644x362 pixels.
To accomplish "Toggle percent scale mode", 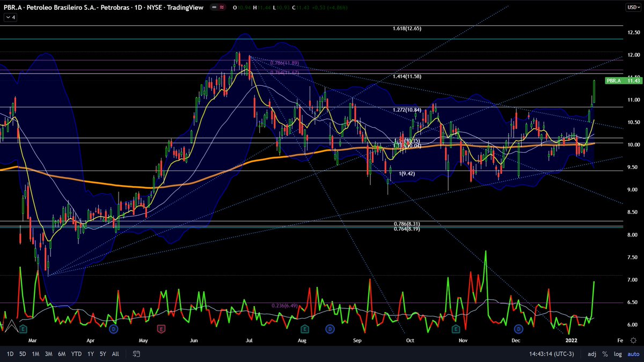I will [x=605, y=354].
